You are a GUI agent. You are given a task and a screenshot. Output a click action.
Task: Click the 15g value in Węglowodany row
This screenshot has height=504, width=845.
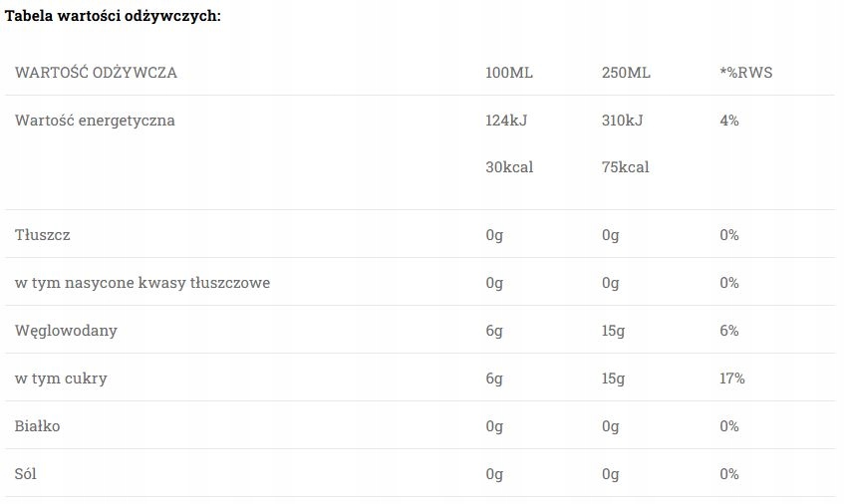coord(614,331)
